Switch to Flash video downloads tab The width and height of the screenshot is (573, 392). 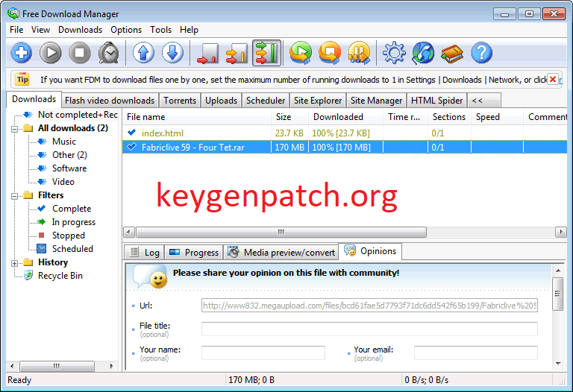[110, 101]
